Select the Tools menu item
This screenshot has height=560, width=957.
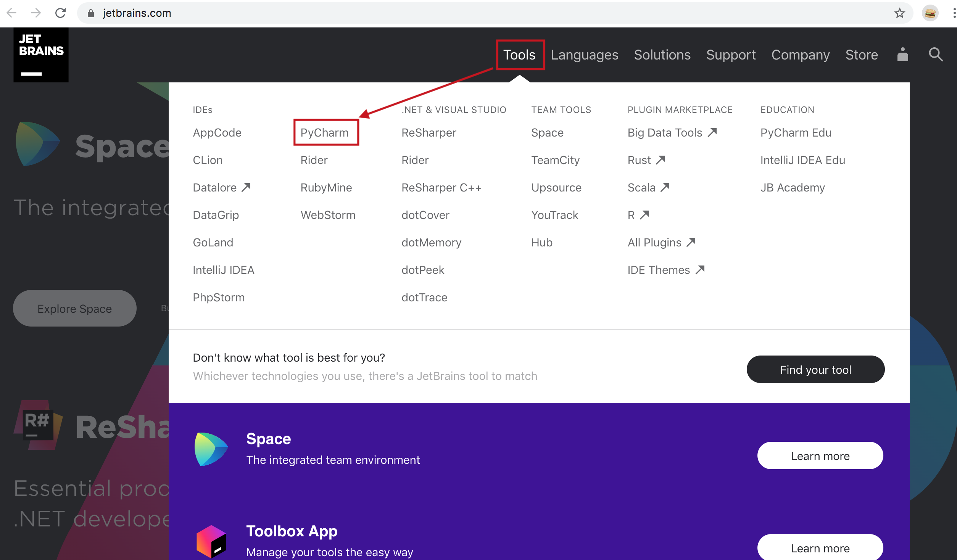(x=519, y=55)
